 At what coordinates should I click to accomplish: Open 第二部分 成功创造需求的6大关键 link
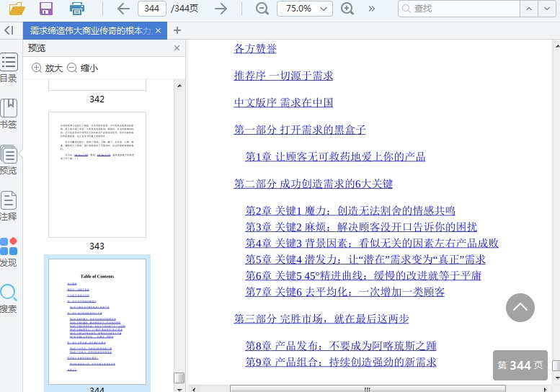(x=314, y=184)
